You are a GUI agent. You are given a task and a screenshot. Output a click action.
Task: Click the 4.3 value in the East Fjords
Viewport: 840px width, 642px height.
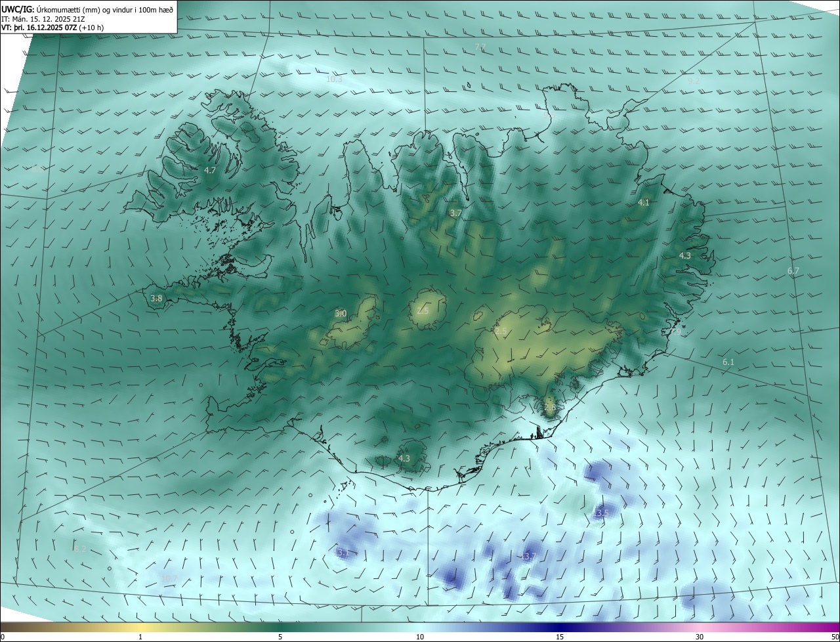tap(684, 256)
